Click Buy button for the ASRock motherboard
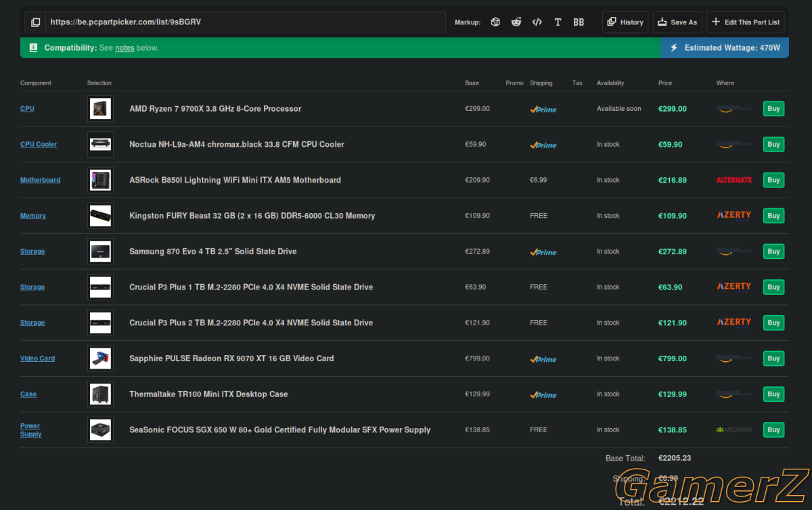Viewport: 812px width, 510px height. pyautogui.click(x=773, y=181)
